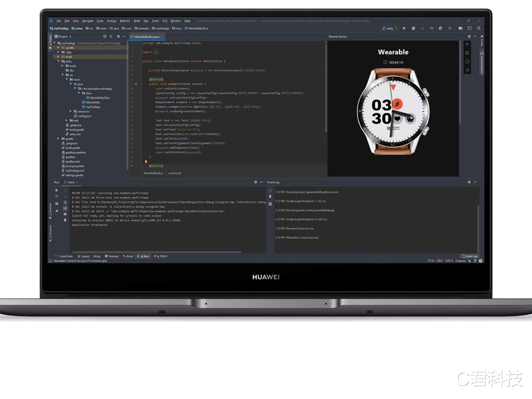Open the profiler gauge icon in toolbar

coord(432,28)
